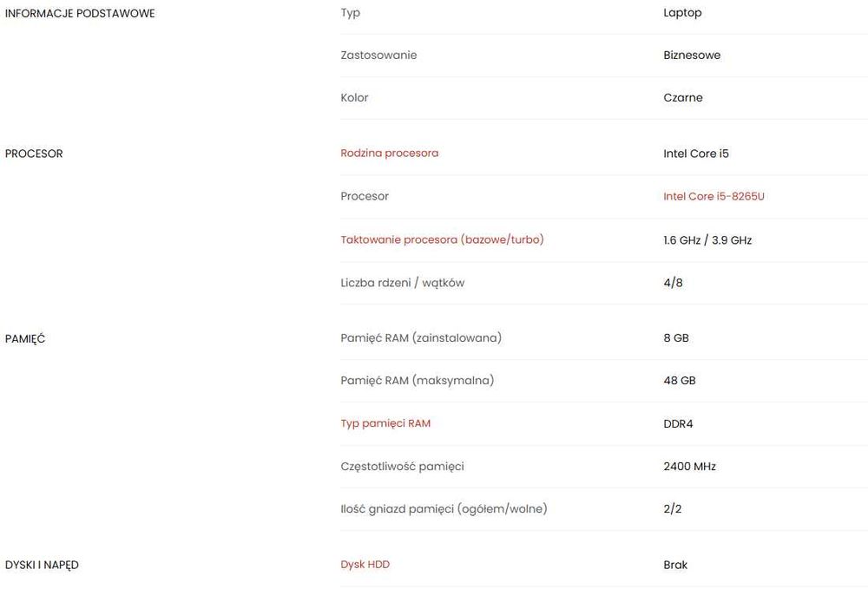Click the DYSKI I NAPĘD section heading
868x589 pixels.
pyautogui.click(x=42, y=566)
